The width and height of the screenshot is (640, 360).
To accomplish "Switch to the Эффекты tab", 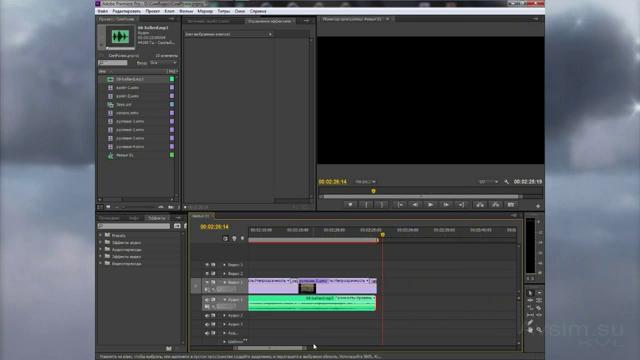I will (157, 218).
